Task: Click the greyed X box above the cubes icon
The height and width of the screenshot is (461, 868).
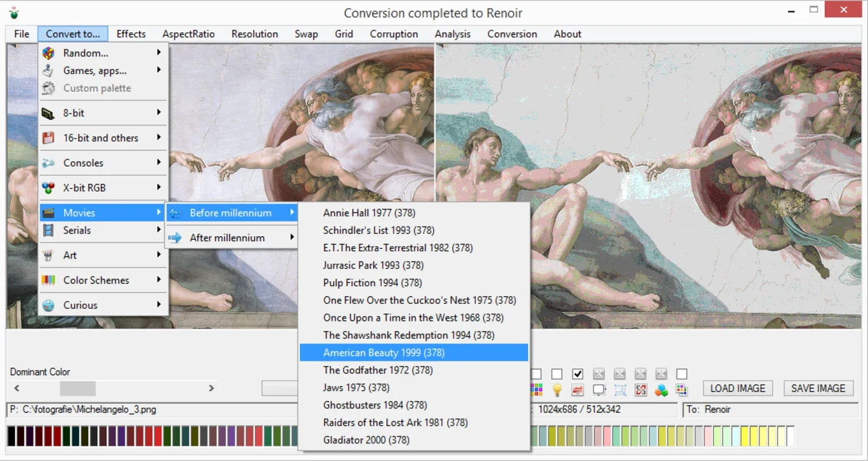Action: click(x=662, y=374)
